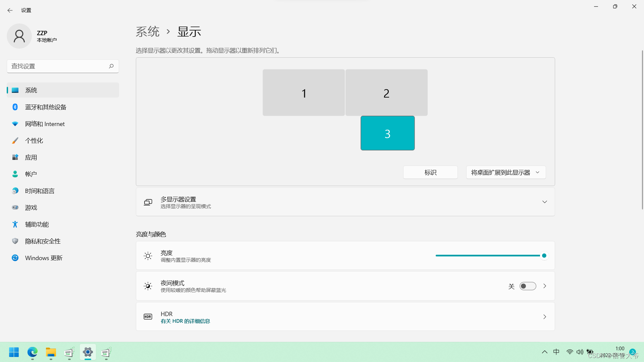Select the Gaming (游戏) menu item
644x362 pixels.
point(31,207)
